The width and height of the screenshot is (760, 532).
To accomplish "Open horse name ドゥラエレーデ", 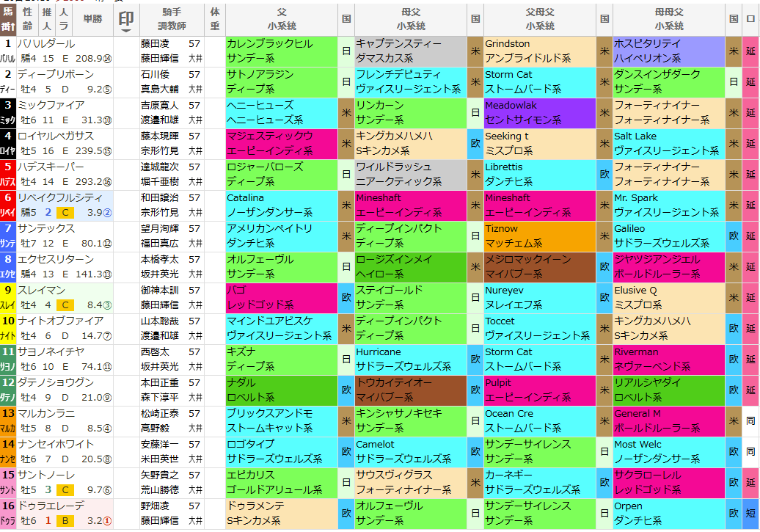I will coord(51,506).
